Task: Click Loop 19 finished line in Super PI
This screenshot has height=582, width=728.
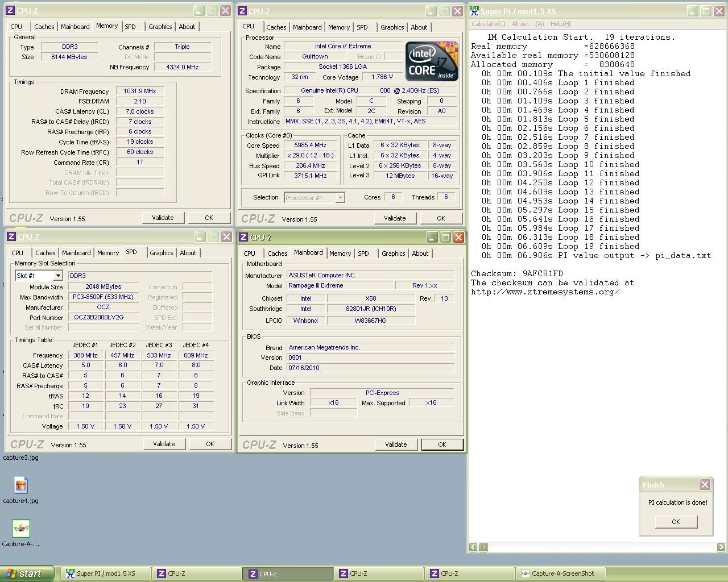Action: [x=561, y=247]
